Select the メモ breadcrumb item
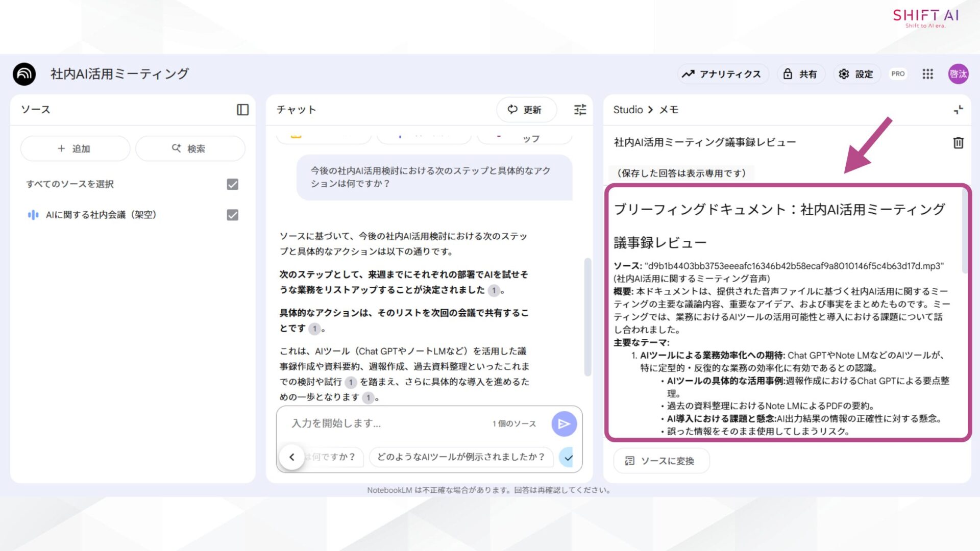 670,110
